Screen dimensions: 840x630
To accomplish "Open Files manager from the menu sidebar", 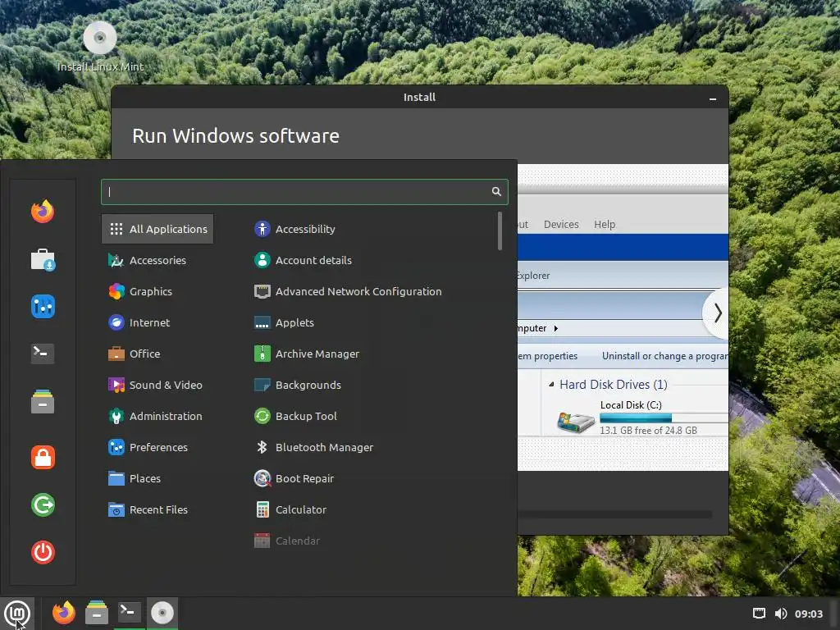I will (x=43, y=401).
